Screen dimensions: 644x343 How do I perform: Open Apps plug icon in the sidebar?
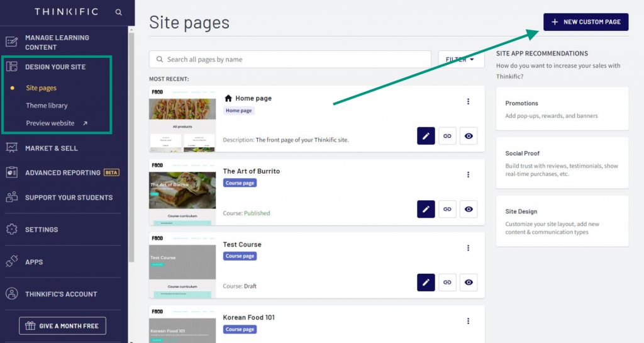tap(12, 262)
